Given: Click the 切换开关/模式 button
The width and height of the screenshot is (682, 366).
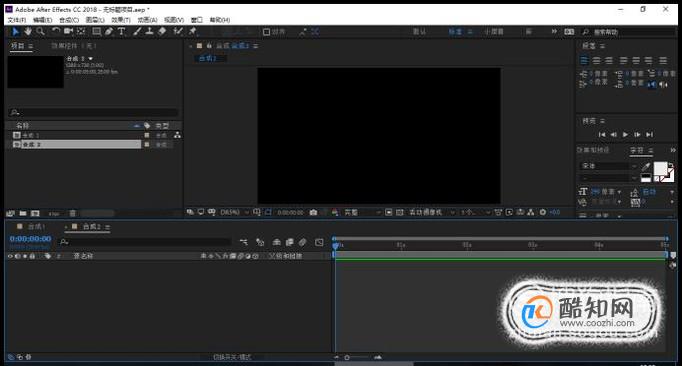Looking at the screenshot, I should (232, 357).
